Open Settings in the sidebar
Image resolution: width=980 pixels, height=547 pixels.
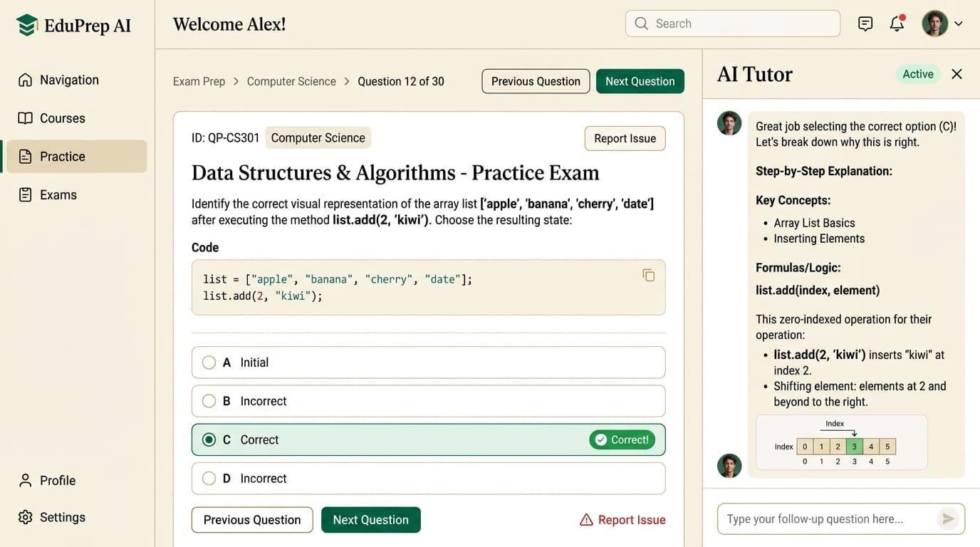click(75, 517)
